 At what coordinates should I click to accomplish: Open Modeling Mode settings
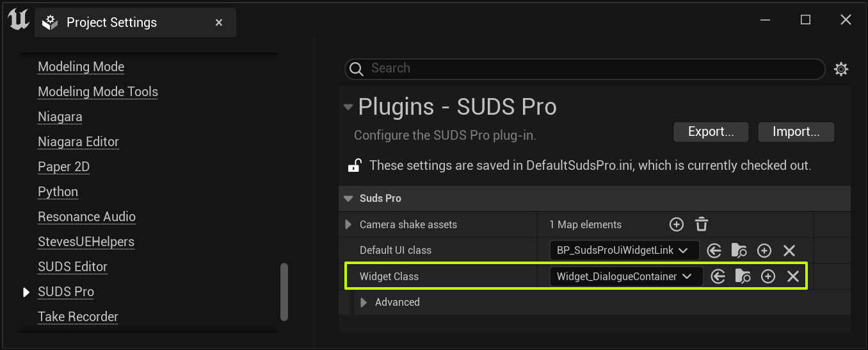click(x=81, y=67)
